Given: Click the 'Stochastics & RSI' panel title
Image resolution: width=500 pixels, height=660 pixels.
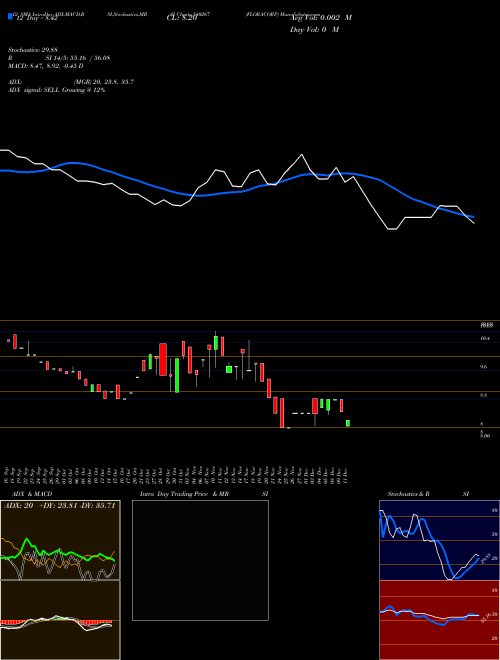Looking at the screenshot, I should 428,494.
